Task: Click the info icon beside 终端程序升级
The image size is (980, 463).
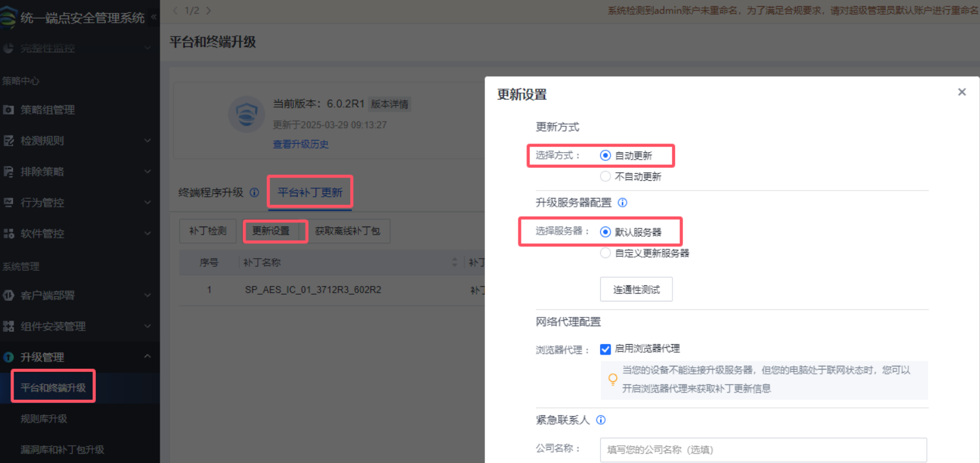Action: pos(254,193)
